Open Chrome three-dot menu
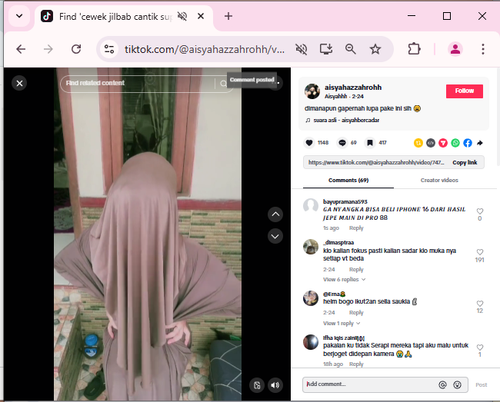Viewport: 500px width, 402px height. pos(483,49)
